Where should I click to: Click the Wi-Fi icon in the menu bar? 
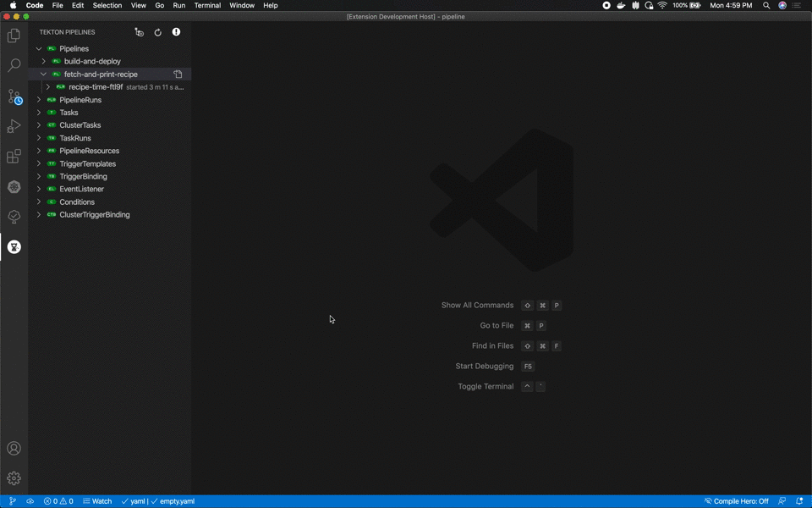pos(662,5)
